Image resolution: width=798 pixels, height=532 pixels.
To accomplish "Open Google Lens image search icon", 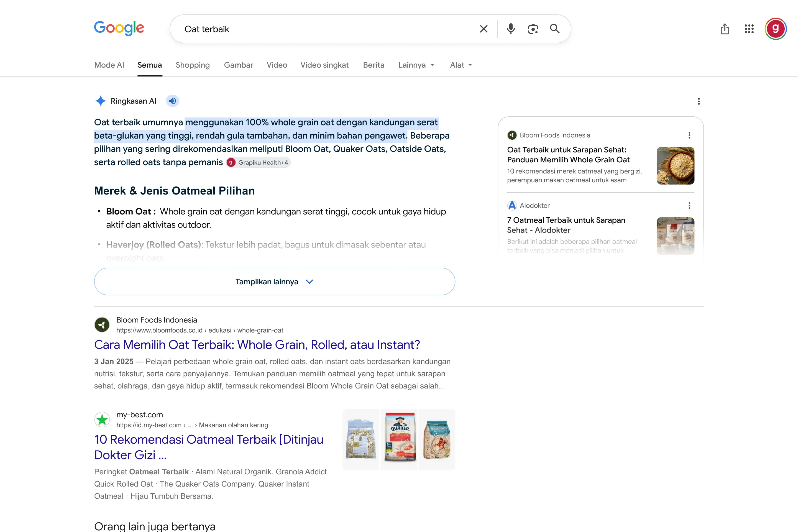I will (533, 29).
